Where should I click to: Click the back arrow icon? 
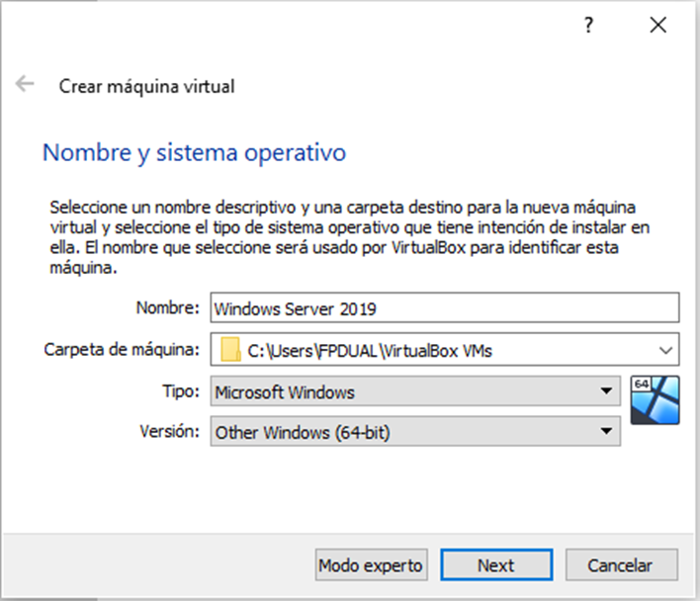(x=25, y=84)
